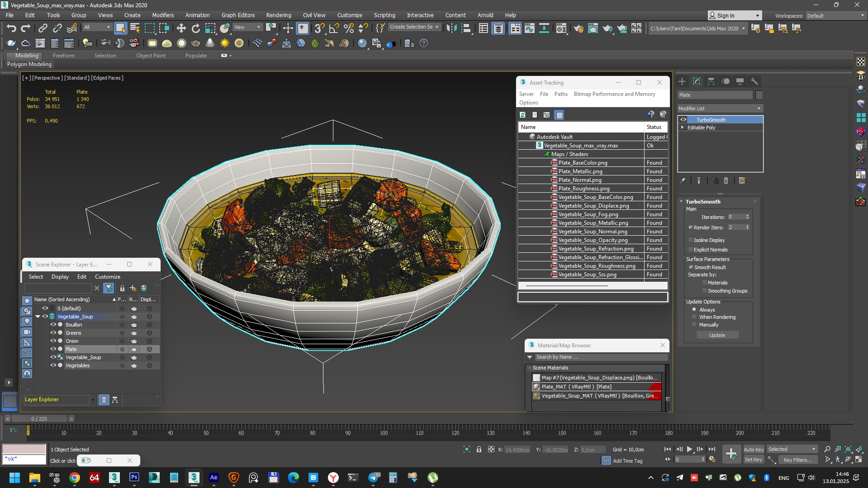Toggle the Percent Snap icon
The height and width of the screenshot is (488, 868).
pos(349,28)
